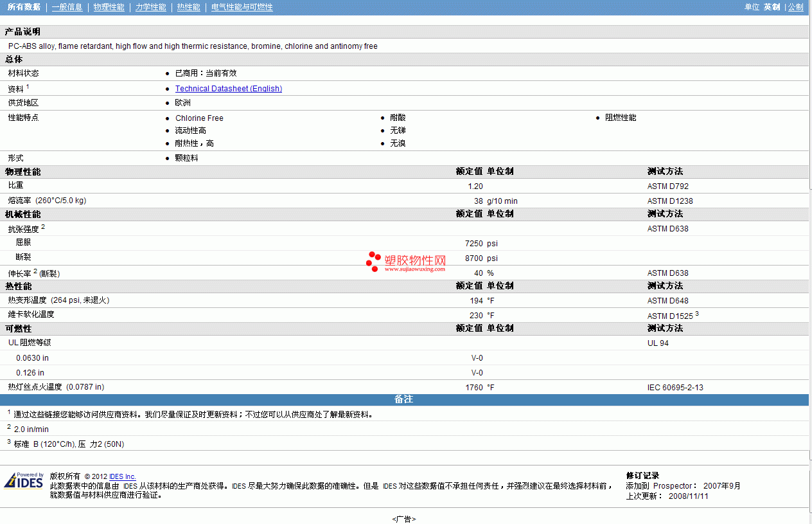Image resolution: width=812 pixels, height=524 pixels.
Task: Select the 可燃性 section header
Action: pos(18,328)
